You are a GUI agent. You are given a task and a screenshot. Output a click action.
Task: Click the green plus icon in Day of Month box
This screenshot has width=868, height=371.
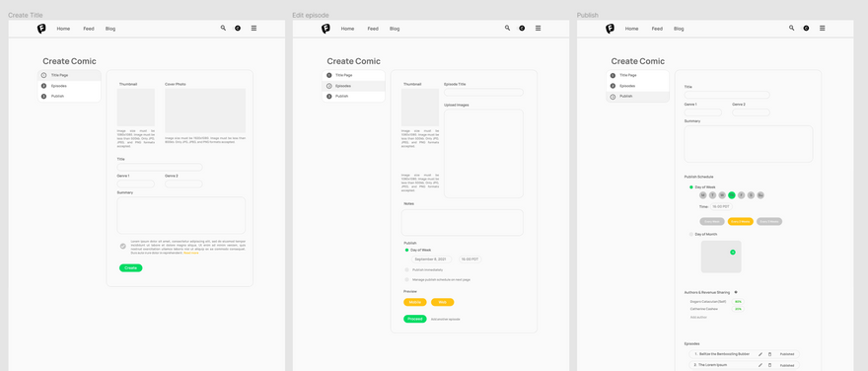[x=732, y=252]
